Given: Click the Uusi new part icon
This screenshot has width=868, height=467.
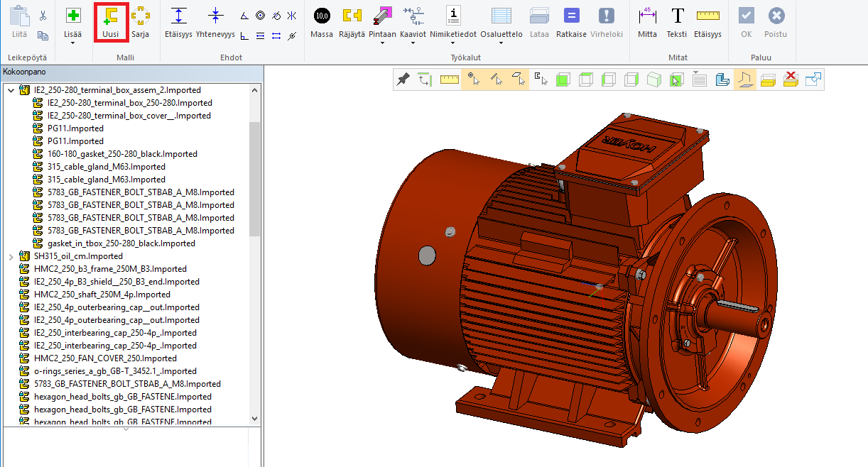Looking at the screenshot, I should click(110, 17).
